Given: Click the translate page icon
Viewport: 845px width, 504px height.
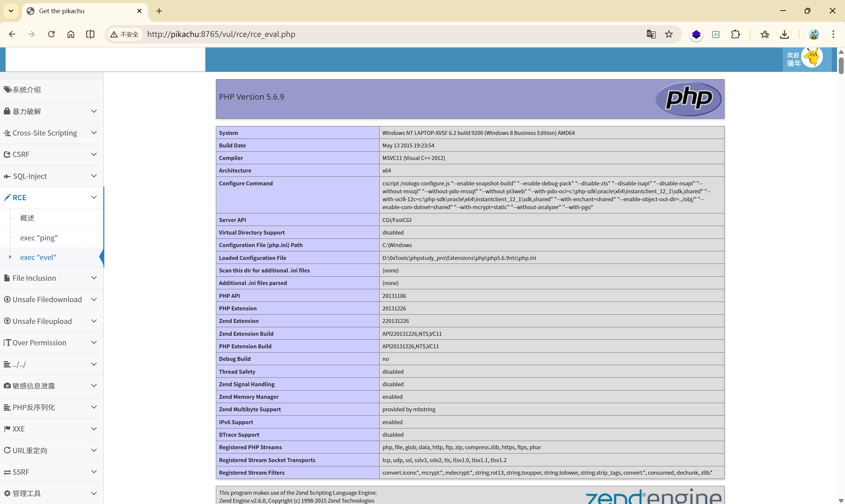Looking at the screenshot, I should coord(651,34).
